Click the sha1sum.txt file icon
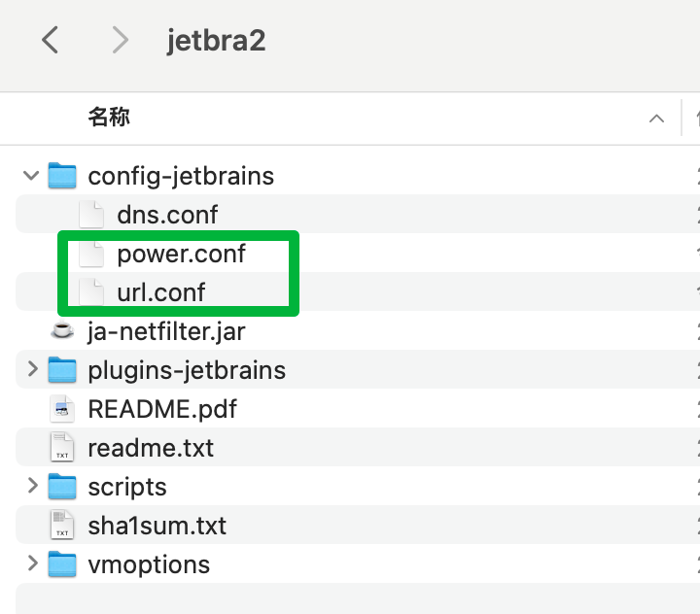 [62, 525]
